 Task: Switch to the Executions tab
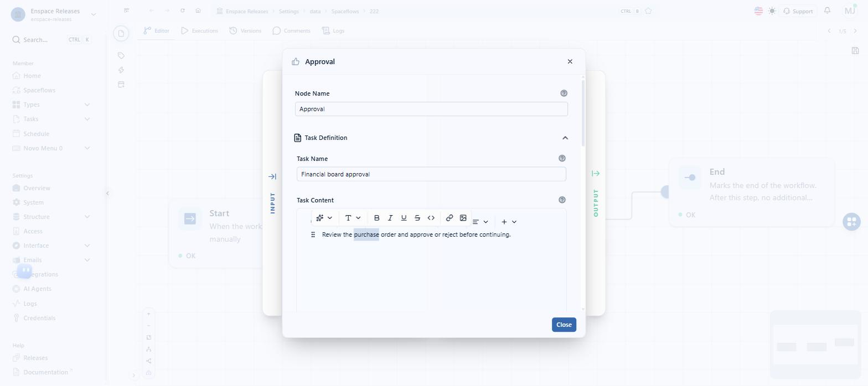pyautogui.click(x=199, y=30)
